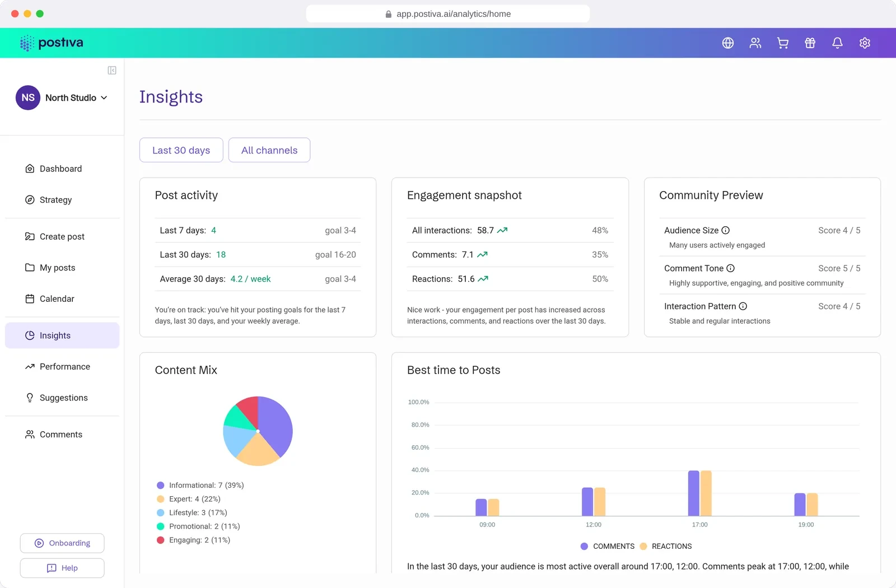Viewport: 896px width, 588px height.
Task: Open Comments in sidebar
Action: tap(62, 435)
